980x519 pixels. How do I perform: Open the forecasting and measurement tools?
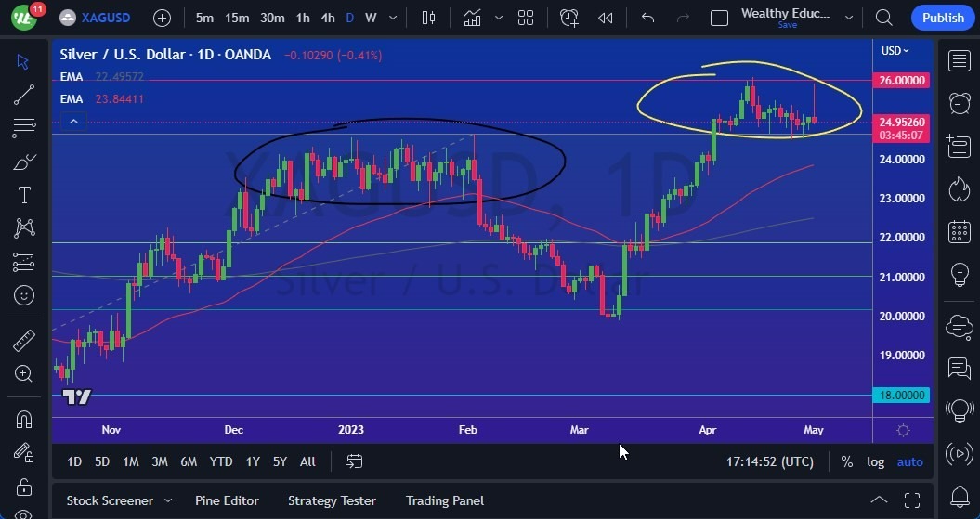[x=24, y=263]
